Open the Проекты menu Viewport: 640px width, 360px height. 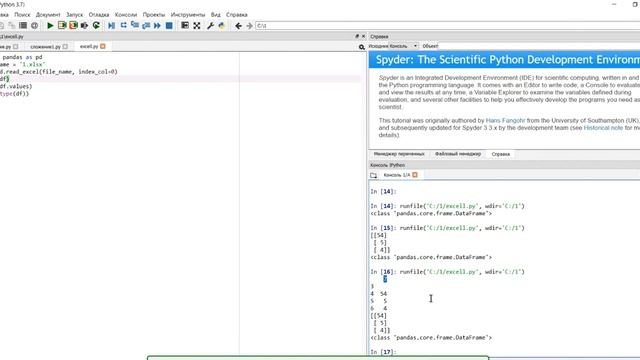(154, 15)
